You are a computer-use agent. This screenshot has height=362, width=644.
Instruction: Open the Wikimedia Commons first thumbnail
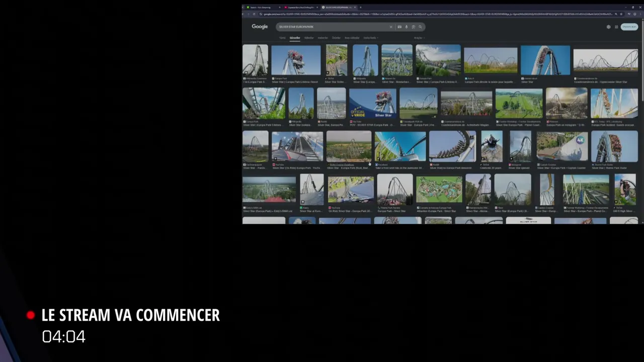click(x=255, y=60)
